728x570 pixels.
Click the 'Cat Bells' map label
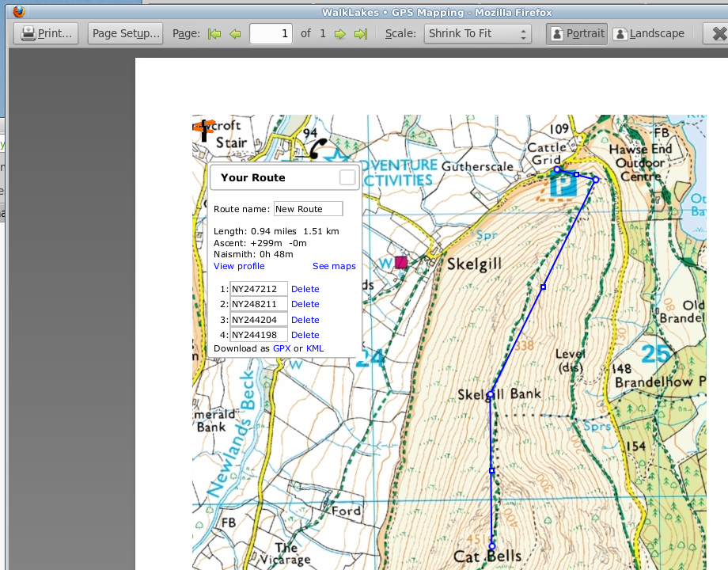pyautogui.click(x=487, y=557)
